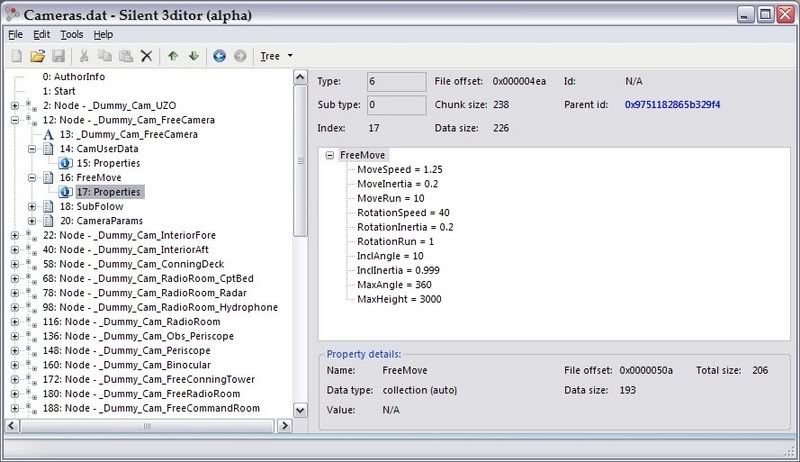Click the Paste toolbar icon

[126, 56]
